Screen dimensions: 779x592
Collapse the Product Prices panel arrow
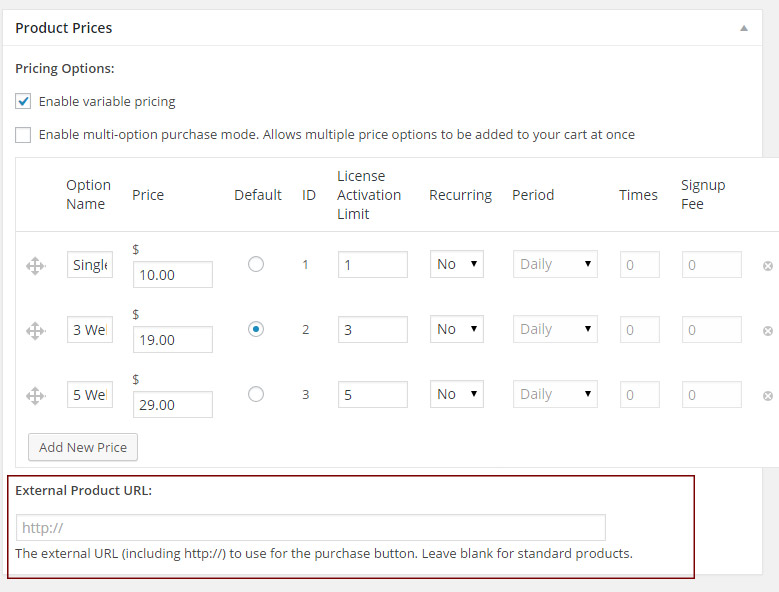coord(744,28)
